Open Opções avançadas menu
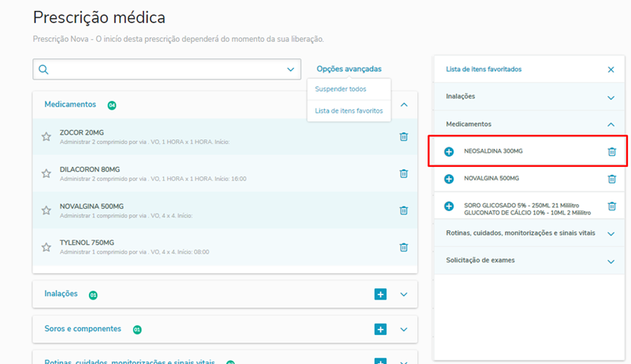The width and height of the screenshot is (631, 364). [349, 69]
